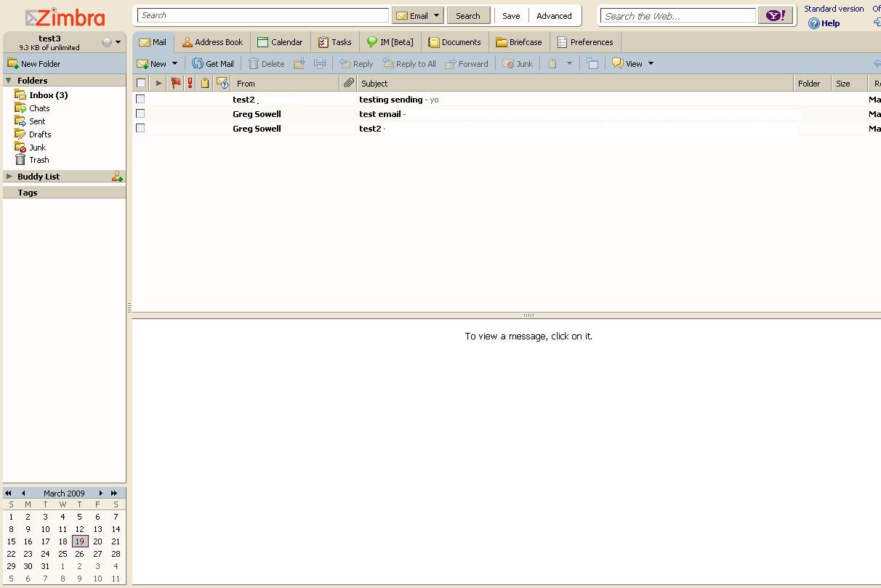Screen dimensions: 881x588
Task: Click the Search the Web input field
Action: [678, 15]
